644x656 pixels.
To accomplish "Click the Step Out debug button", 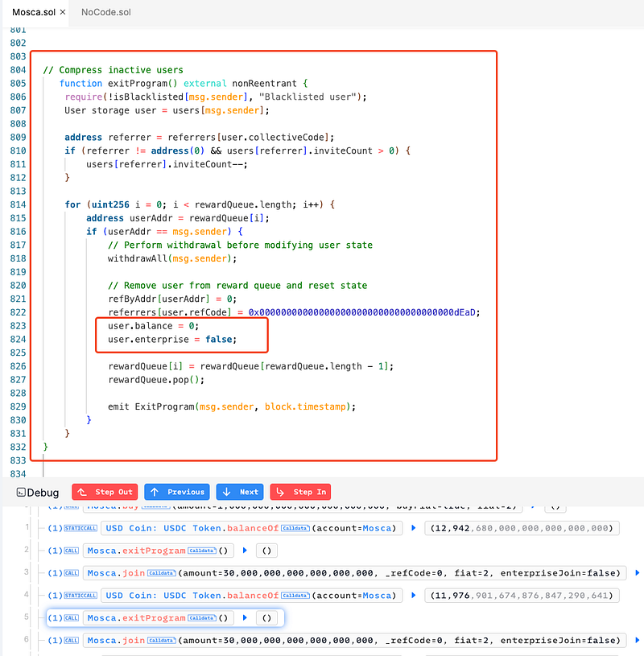I will pos(105,492).
